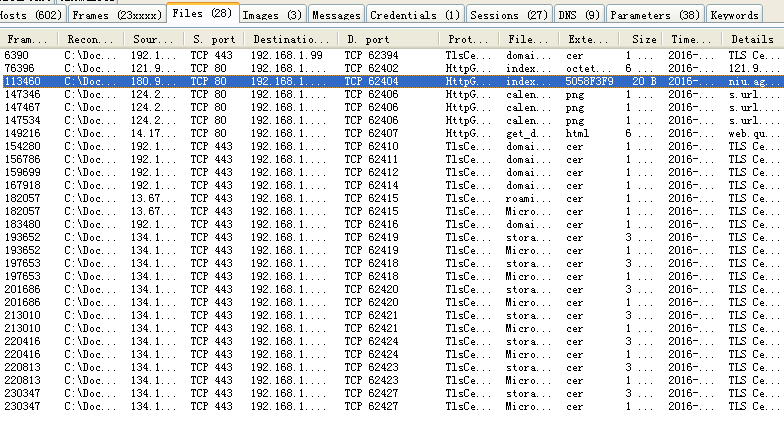This screenshot has width=784, height=432.
Task: Click the TCP 62407 destination port
Action: point(372,134)
